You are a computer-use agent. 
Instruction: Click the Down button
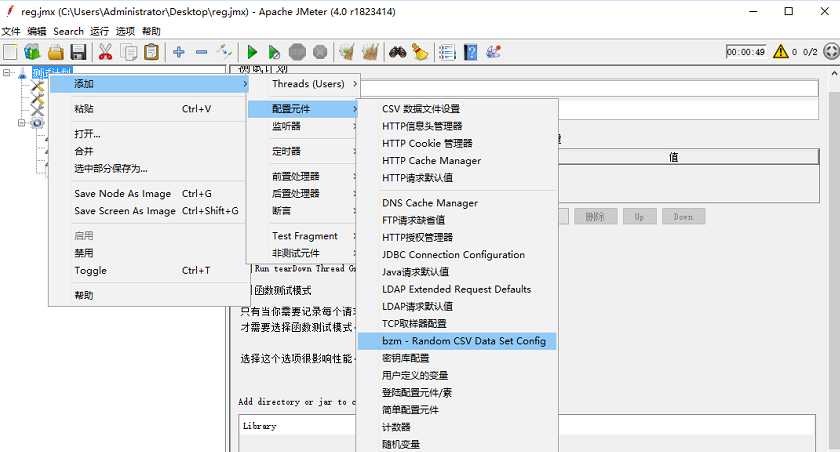pos(683,217)
